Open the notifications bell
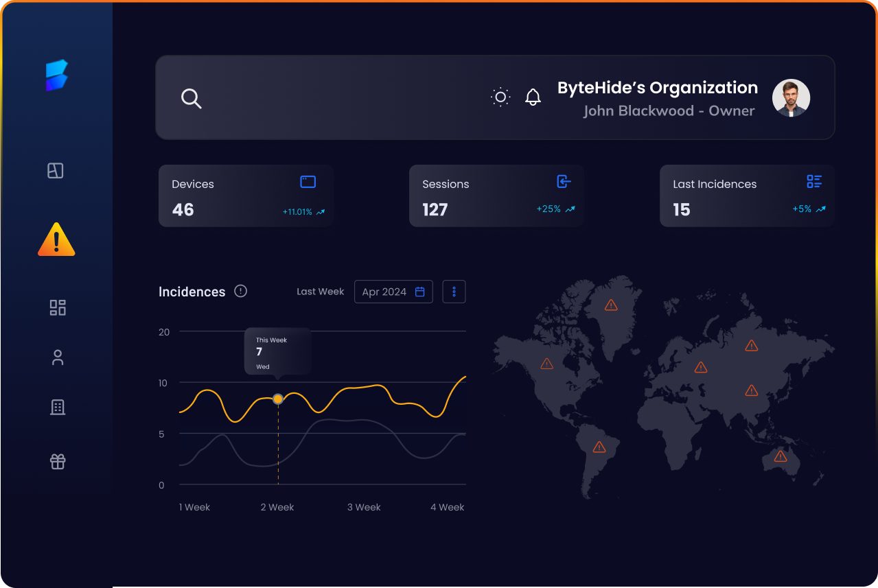 [x=533, y=97]
